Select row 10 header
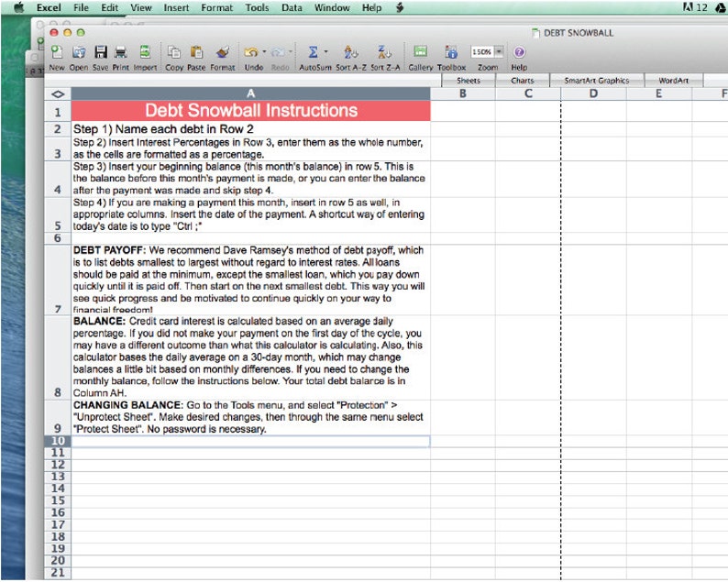This screenshot has width=728, height=582. [x=58, y=441]
